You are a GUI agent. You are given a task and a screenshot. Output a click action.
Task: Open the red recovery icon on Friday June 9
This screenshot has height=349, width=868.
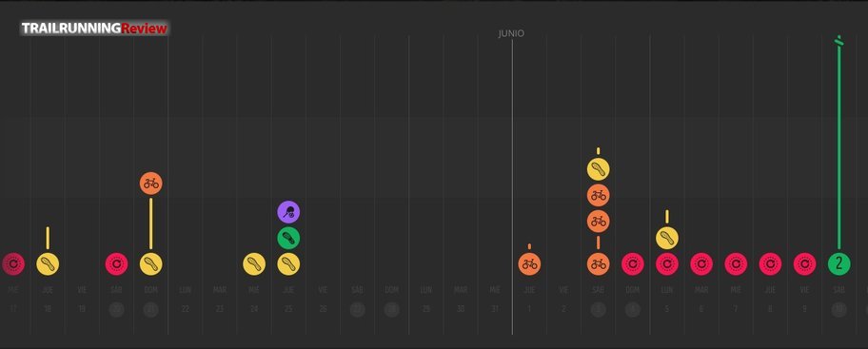(x=804, y=263)
